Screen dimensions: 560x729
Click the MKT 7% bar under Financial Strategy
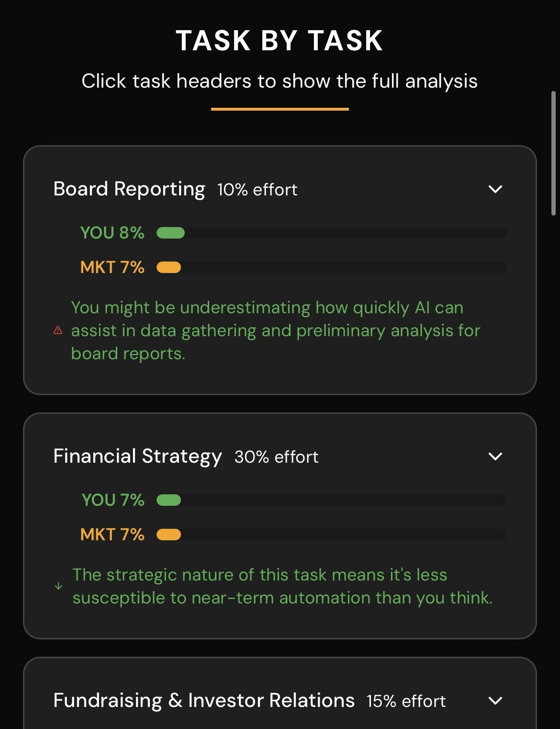click(x=330, y=534)
